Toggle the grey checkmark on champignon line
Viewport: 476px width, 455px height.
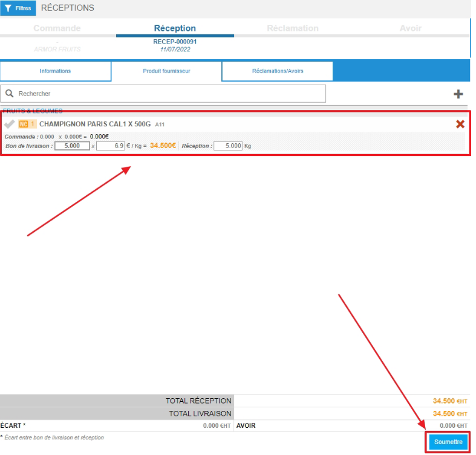click(x=9, y=124)
